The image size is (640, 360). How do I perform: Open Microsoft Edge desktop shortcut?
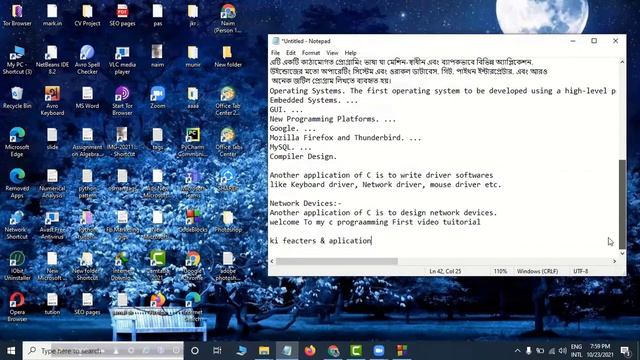(x=17, y=142)
